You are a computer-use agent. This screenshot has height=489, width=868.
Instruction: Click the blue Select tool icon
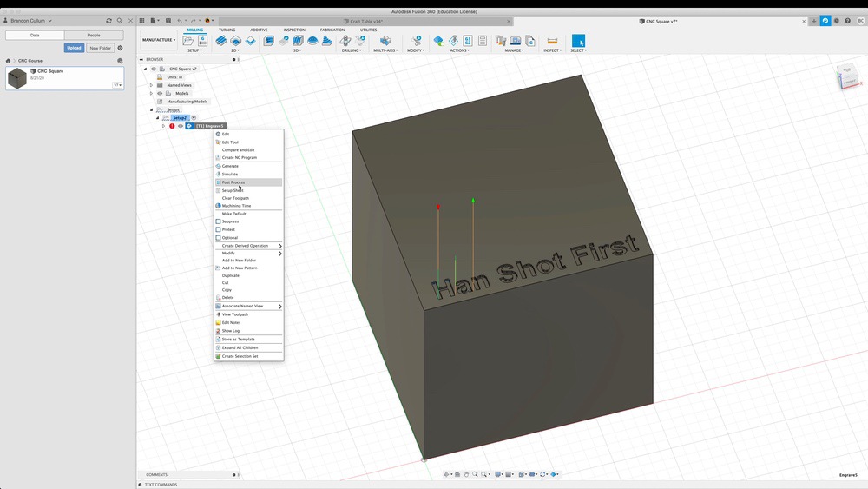point(578,41)
